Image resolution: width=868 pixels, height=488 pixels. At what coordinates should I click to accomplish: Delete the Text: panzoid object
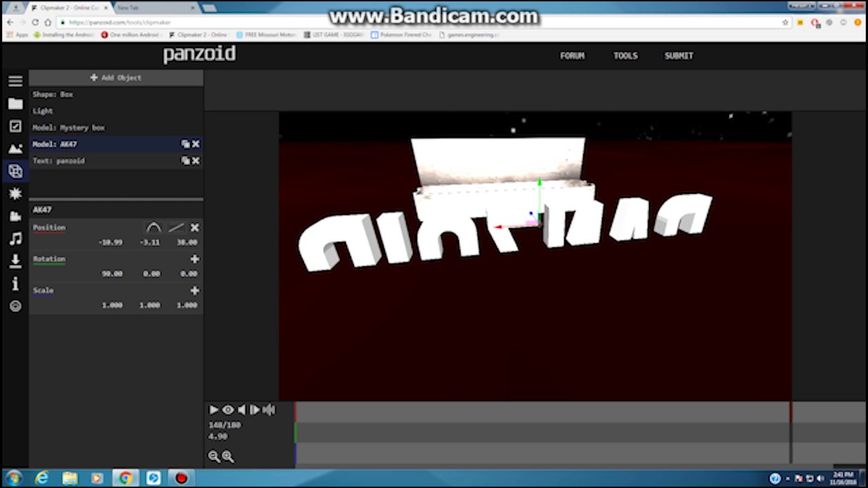tap(195, 161)
